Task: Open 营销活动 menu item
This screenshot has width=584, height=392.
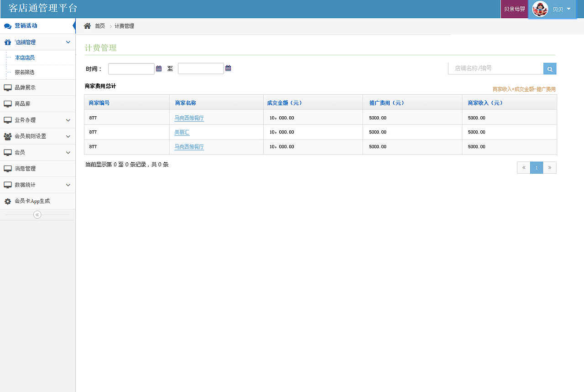Action: [x=37, y=26]
